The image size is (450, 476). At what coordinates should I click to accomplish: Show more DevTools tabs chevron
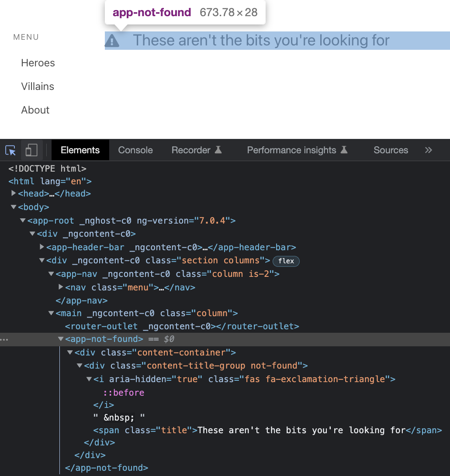[x=428, y=150]
